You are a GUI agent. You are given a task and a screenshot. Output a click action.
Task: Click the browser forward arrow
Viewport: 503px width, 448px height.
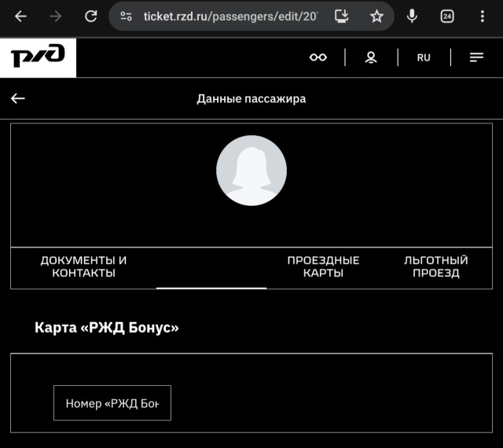click(56, 16)
